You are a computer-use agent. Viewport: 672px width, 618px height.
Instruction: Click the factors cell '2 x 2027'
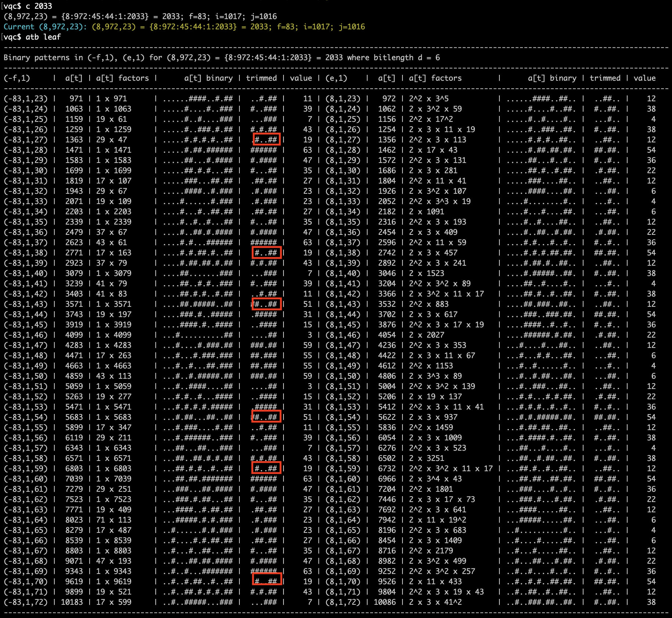427,335
